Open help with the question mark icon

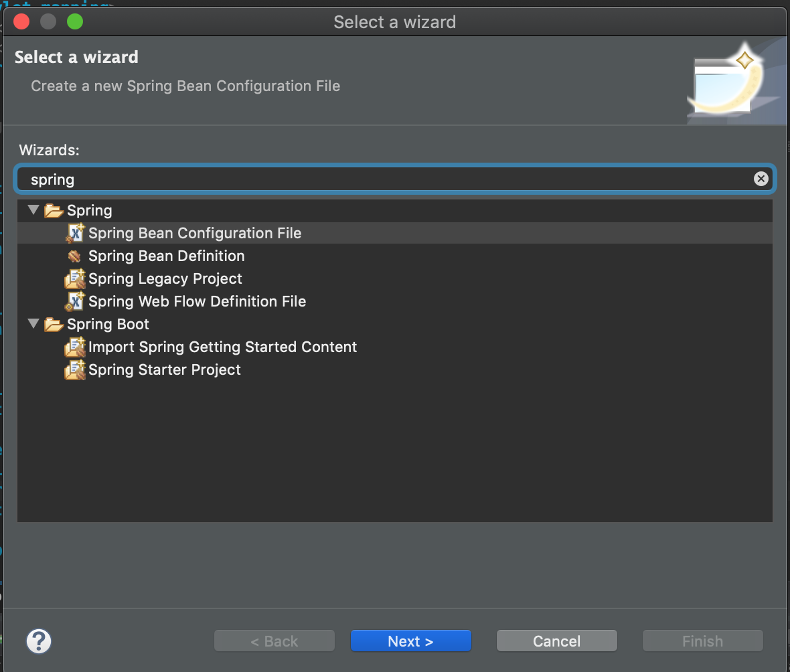tap(39, 641)
